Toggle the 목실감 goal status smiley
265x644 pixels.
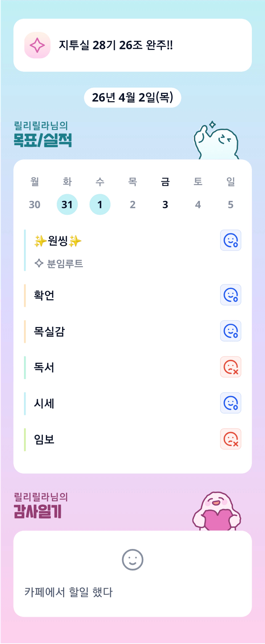230,331
